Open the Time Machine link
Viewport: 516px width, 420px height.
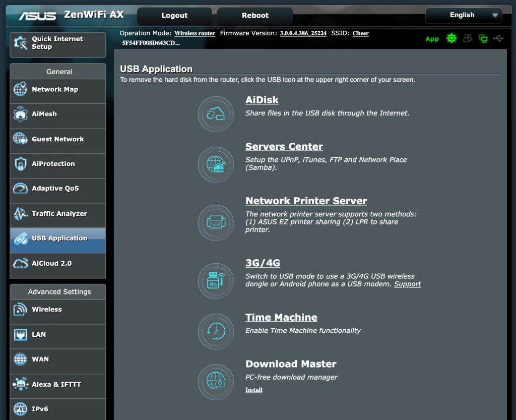pyautogui.click(x=281, y=317)
